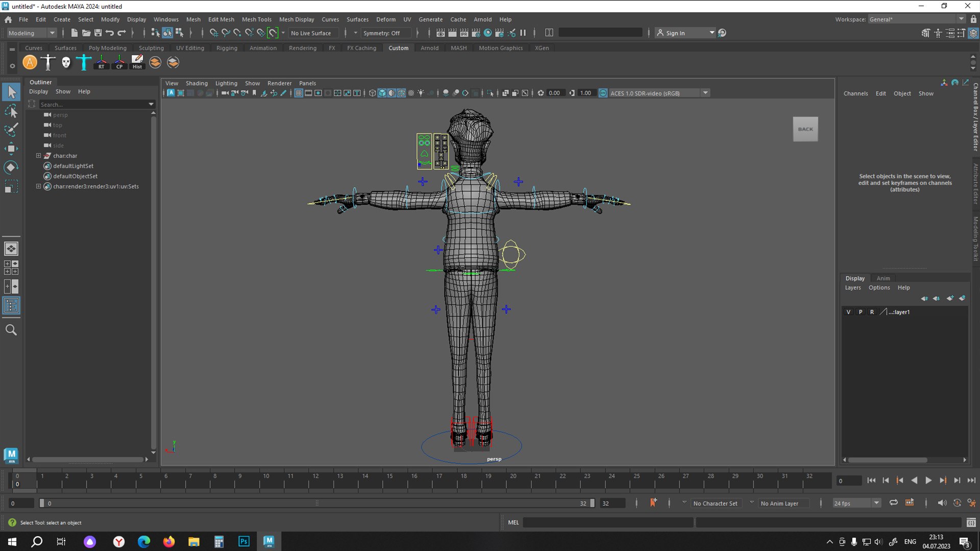
Task: Click the skull icon on Custom shelf
Action: click(x=66, y=62)
